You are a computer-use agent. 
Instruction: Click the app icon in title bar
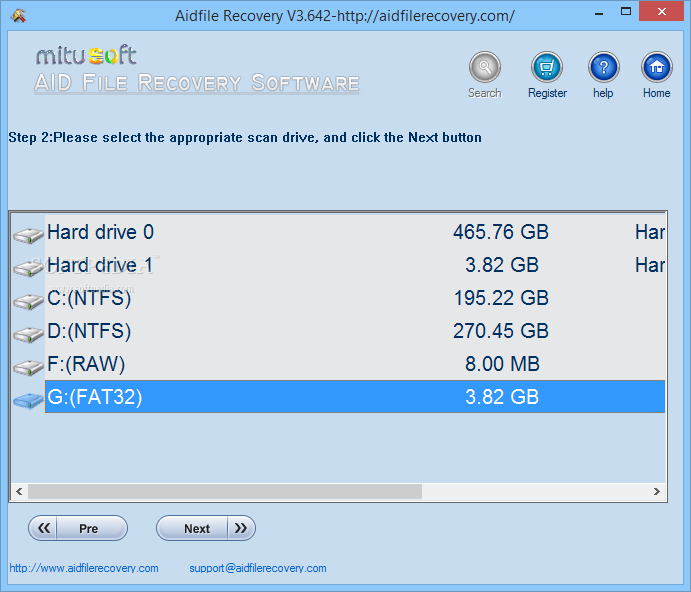[x=19, y=16]
